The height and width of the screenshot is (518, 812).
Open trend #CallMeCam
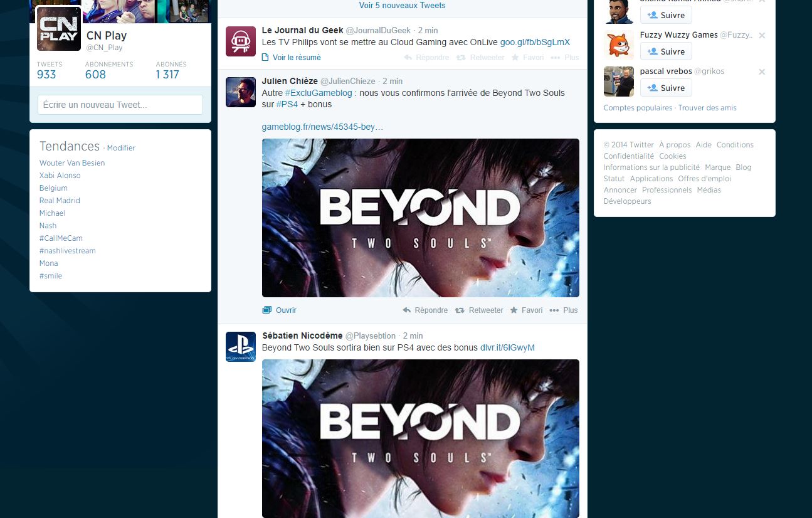point(61,238)
